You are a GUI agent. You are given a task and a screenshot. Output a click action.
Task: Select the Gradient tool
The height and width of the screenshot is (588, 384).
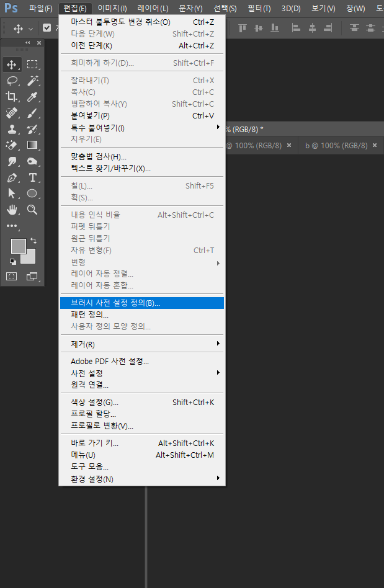32,145
